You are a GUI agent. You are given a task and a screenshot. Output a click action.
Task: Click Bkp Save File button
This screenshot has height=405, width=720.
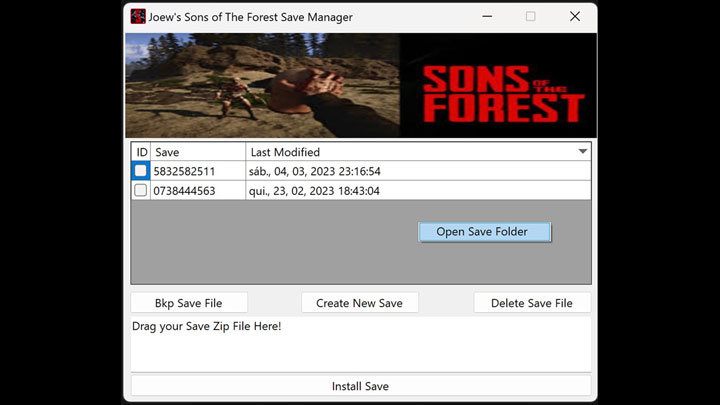pyautogui.click(x=189, y=303)
